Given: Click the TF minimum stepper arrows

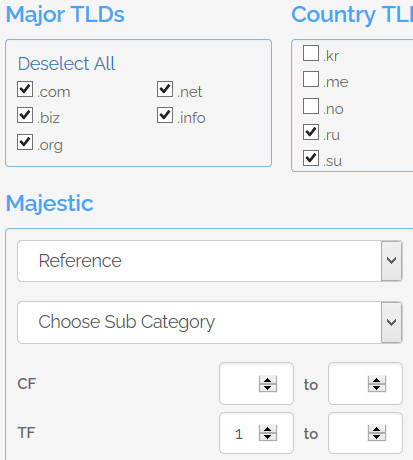Looking at the screenshot, I should click(x=268, y=433).
